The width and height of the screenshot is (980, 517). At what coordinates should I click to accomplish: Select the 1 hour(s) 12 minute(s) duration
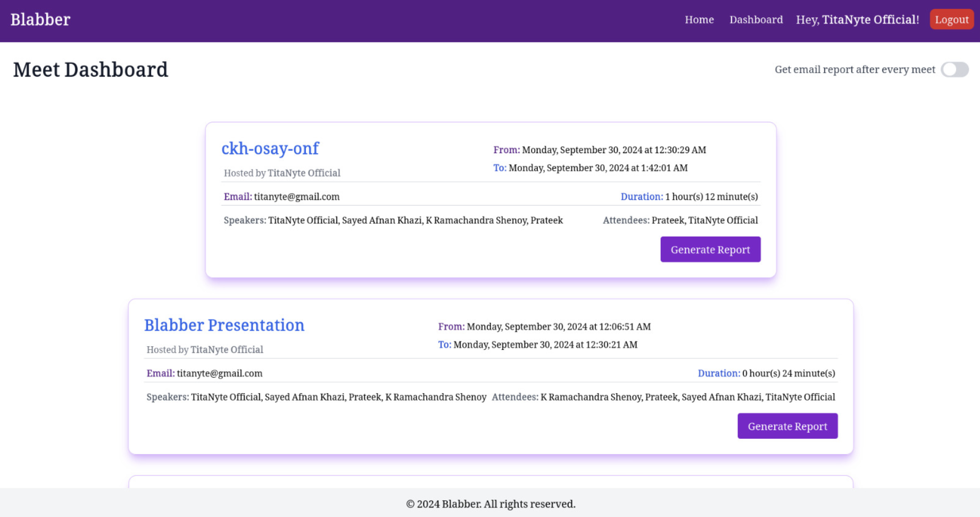pos(711,197)
